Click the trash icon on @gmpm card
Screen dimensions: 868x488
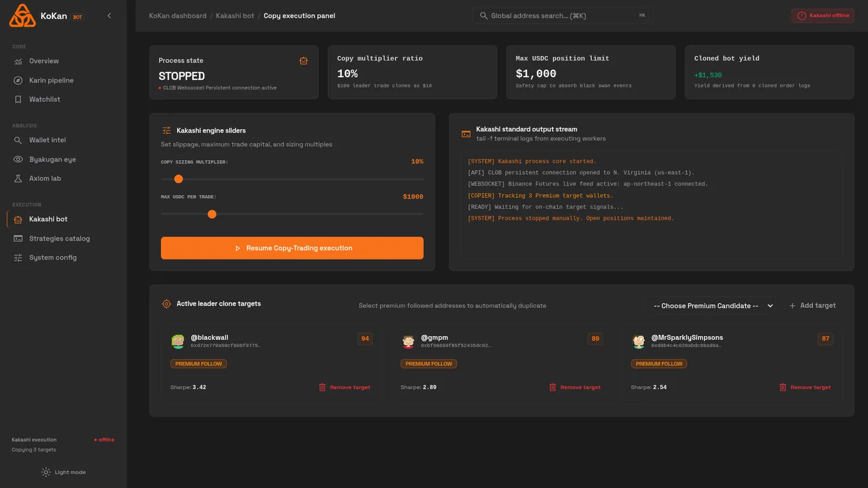[552, 387]
